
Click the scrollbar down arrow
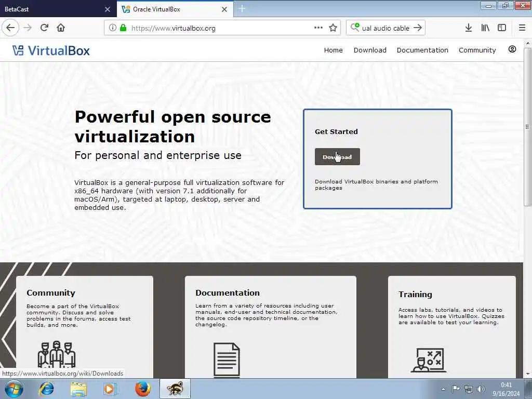pyautogui.click(x=527, y=374)
